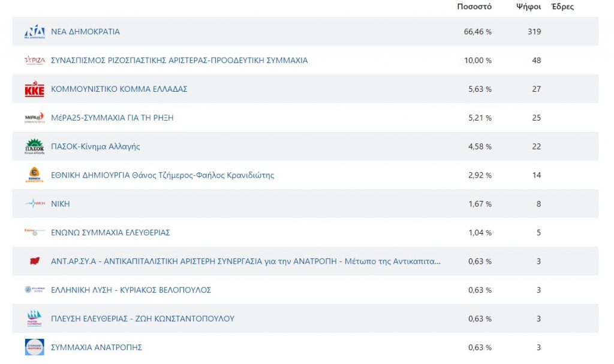Click the ΠΑΣΟΚ-Κίνημα Αλλαγής link
This screenshot has height=364, width=614.
pos(95,146)
